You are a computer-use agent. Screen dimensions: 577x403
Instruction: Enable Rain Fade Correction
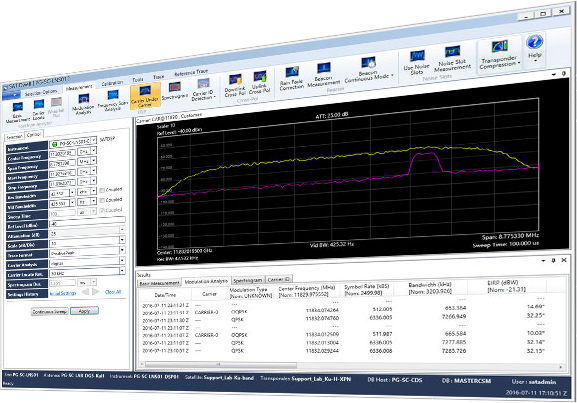click(x=292, y=78)
